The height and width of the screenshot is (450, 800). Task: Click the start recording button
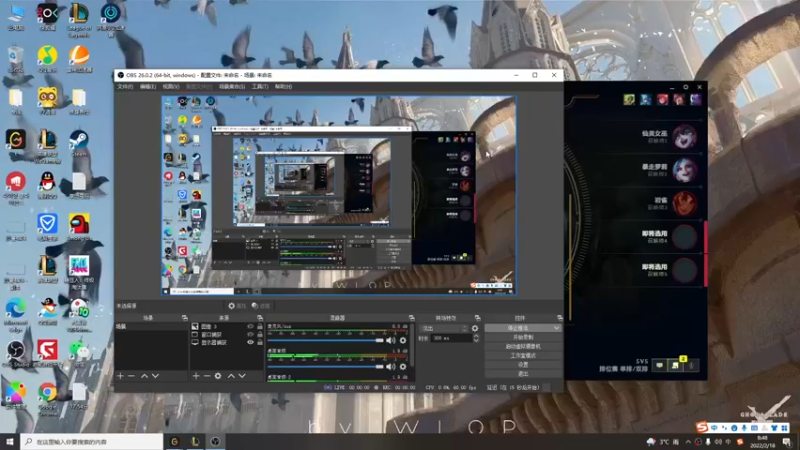coord(523,337)
